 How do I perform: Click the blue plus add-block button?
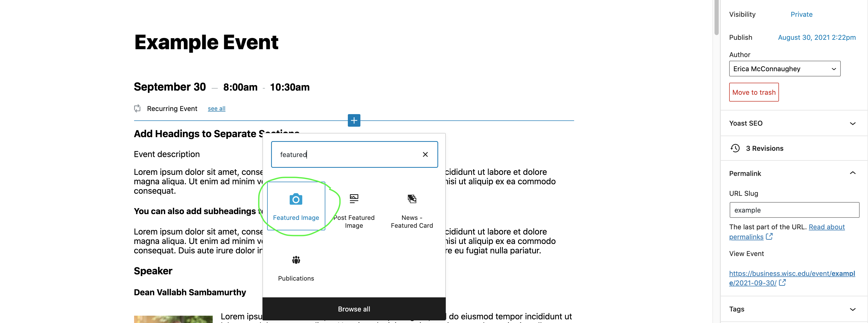(354, 120)
